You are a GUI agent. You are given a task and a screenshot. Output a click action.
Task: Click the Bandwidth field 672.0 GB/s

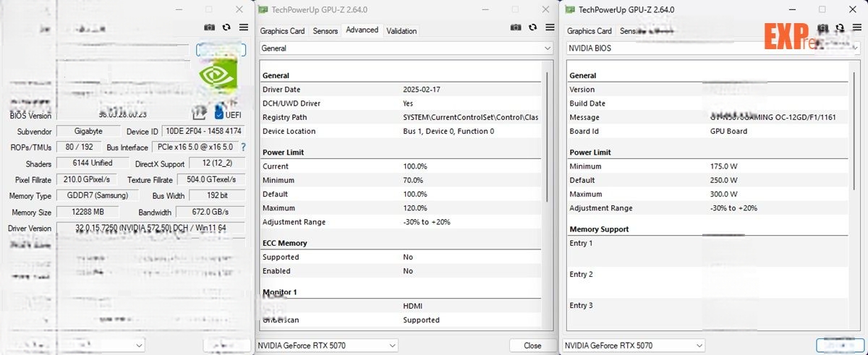[211, 212]
